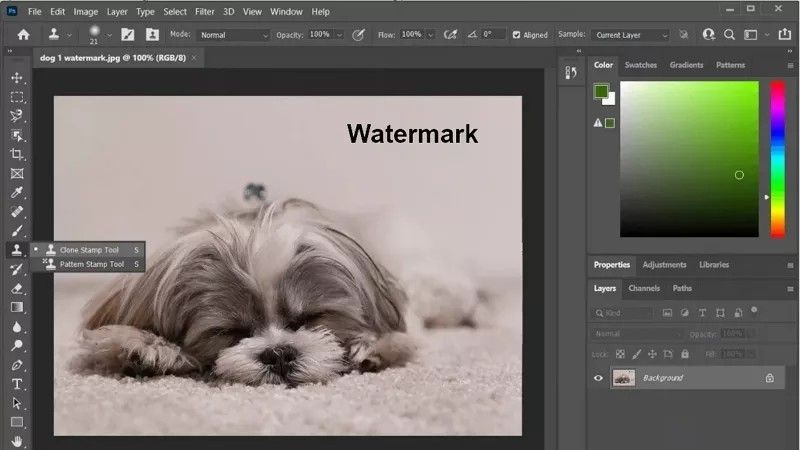Select the Lasso tool
Image resolution: width=800 pixels, height=450 pixels.
click(x=17, y=116)
